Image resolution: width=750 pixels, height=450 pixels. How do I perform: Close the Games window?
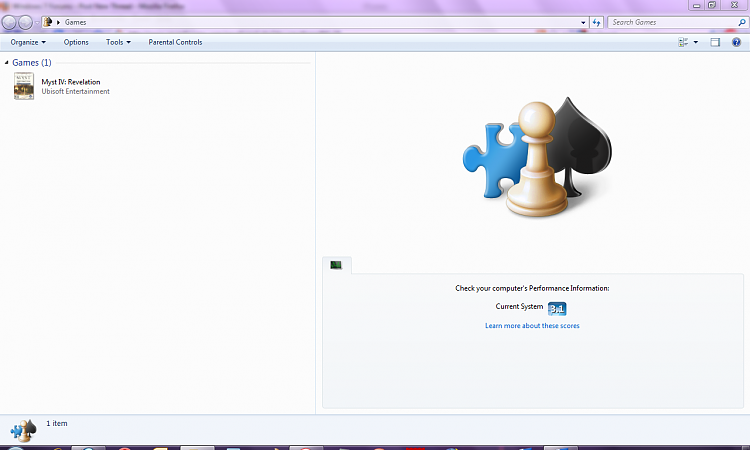[735, 5]
